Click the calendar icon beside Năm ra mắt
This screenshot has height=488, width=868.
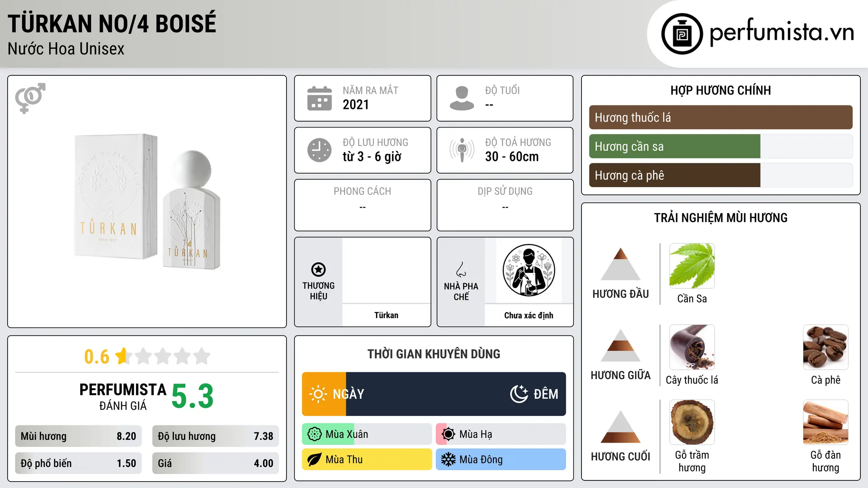(320, 98)
